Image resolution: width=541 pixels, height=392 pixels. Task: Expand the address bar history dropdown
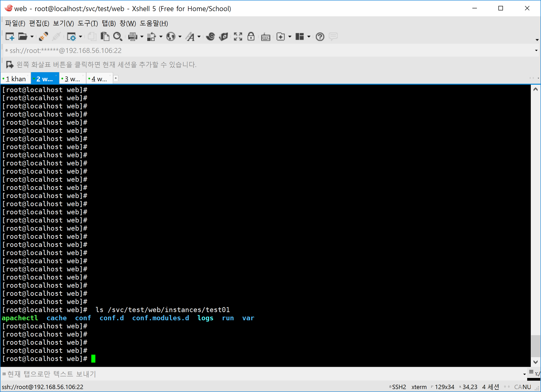pyautogui.click(x=536, y=50)
